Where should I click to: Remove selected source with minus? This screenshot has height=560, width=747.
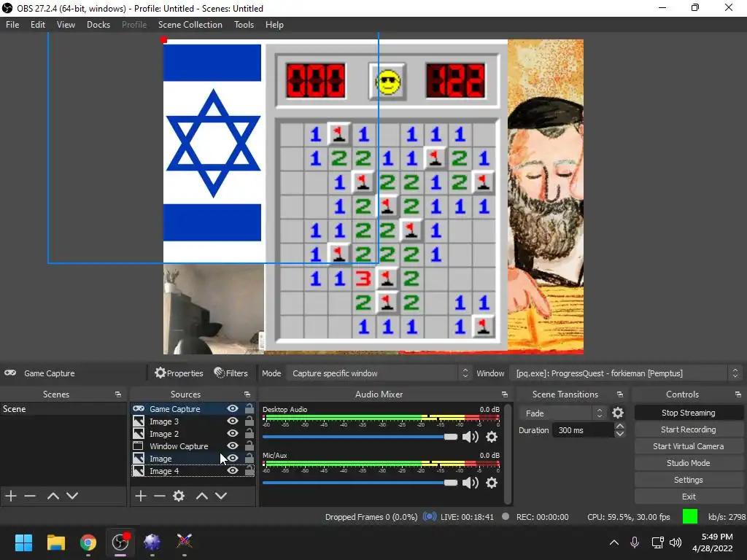tap(160, 496)
